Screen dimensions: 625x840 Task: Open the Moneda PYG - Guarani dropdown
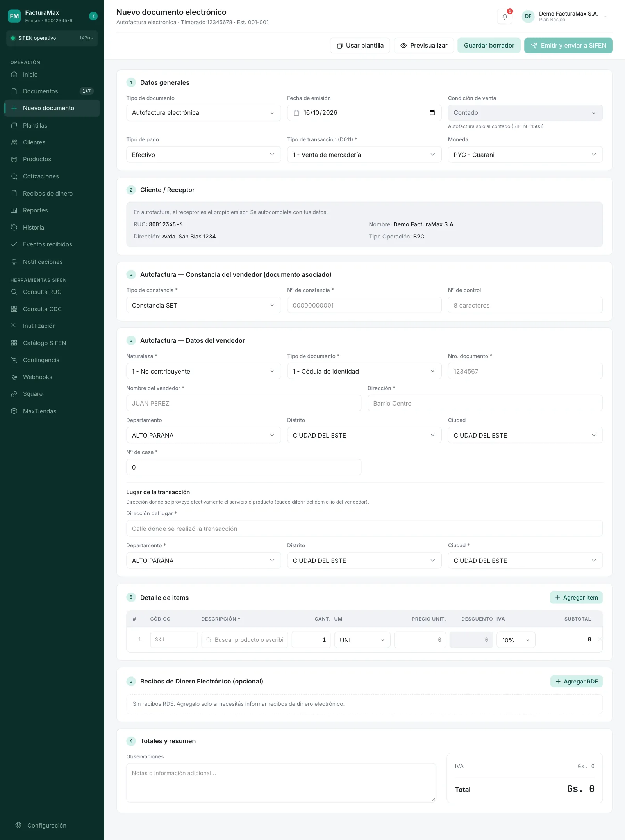525,155
